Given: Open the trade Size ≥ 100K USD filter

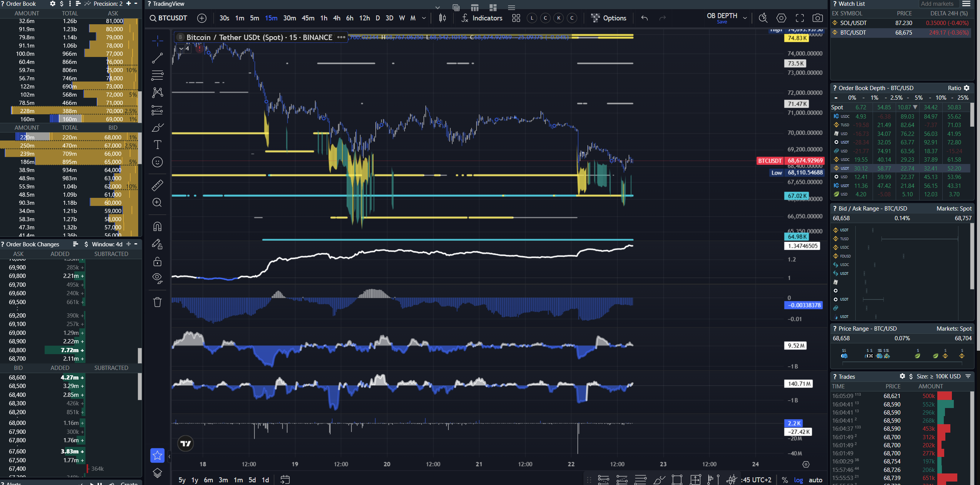Looking at the screenshot, I should tap(939, 376).
